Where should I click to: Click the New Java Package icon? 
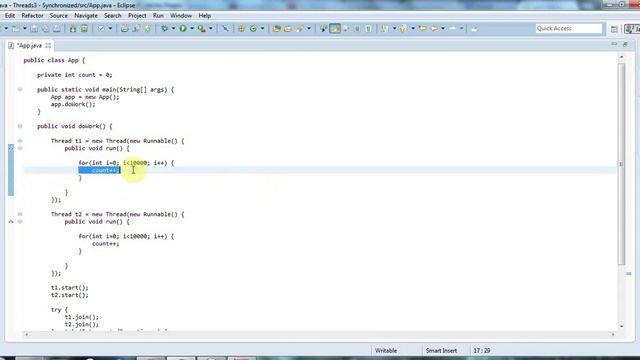coord(241,29)
